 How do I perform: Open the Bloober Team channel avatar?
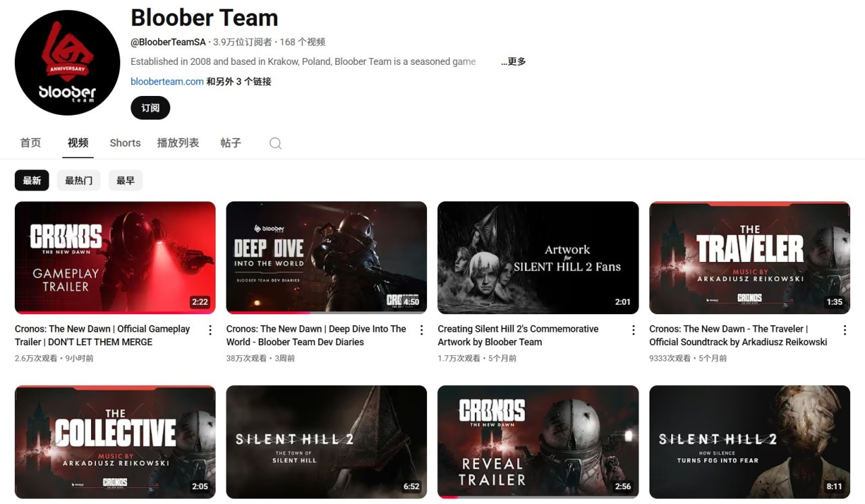[67, 62]
